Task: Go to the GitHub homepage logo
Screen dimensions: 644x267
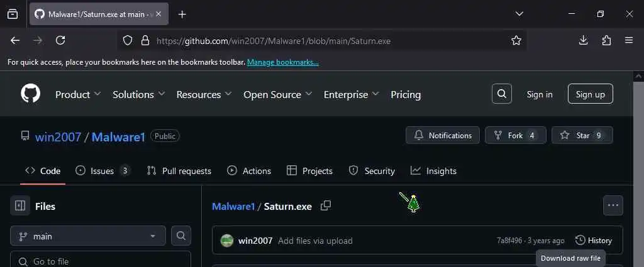Action: click(x=31, y=94)
